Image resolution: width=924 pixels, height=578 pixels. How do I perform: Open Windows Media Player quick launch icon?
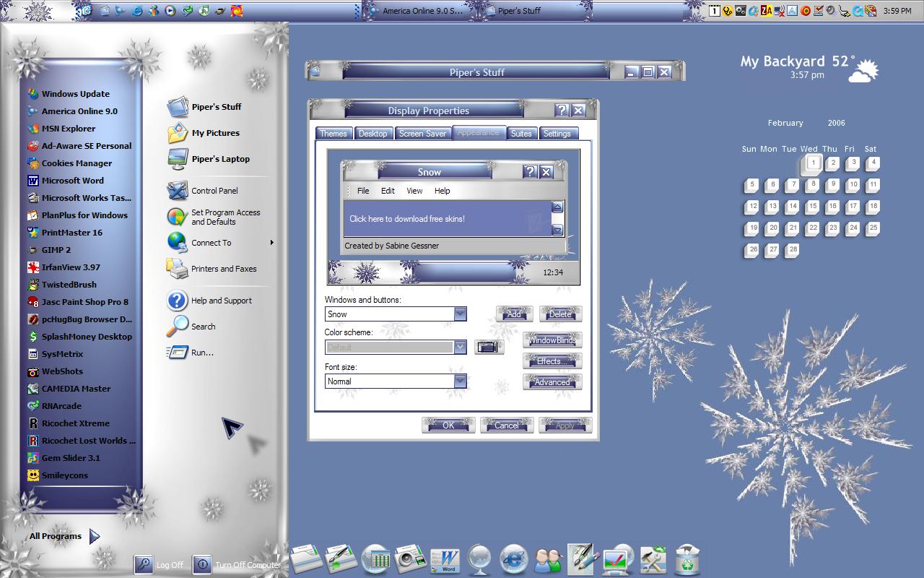pos(170,11)
